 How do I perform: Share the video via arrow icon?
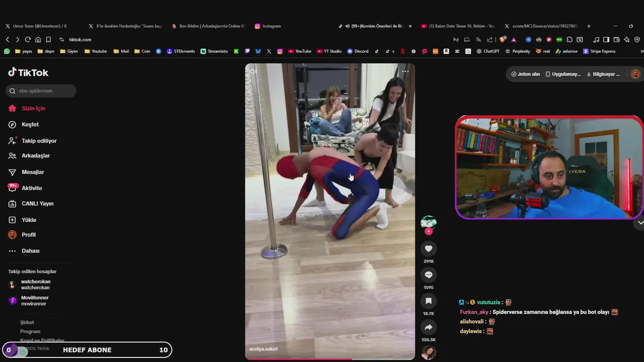[429, 327]
